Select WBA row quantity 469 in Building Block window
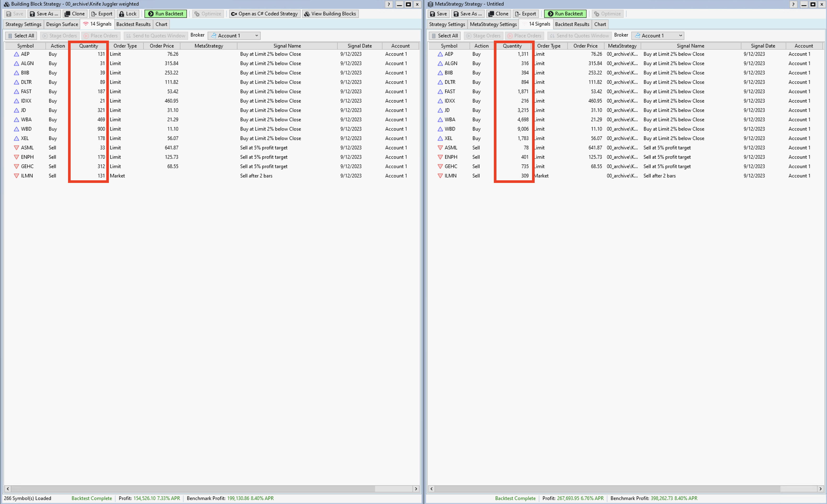This screenshot has width=827, height=504. [101, 120]
